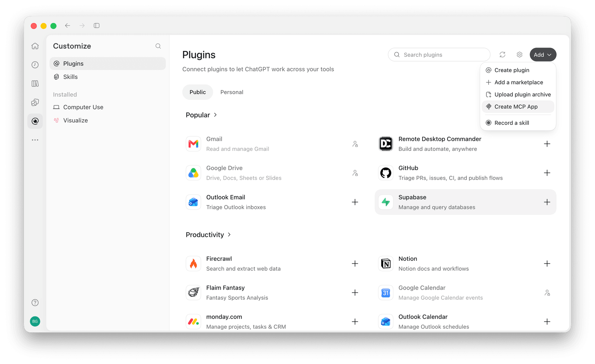This screenshot has height=364, width=595.
Task: Open the Home icon in the sidebar
Action: [35, 46]
